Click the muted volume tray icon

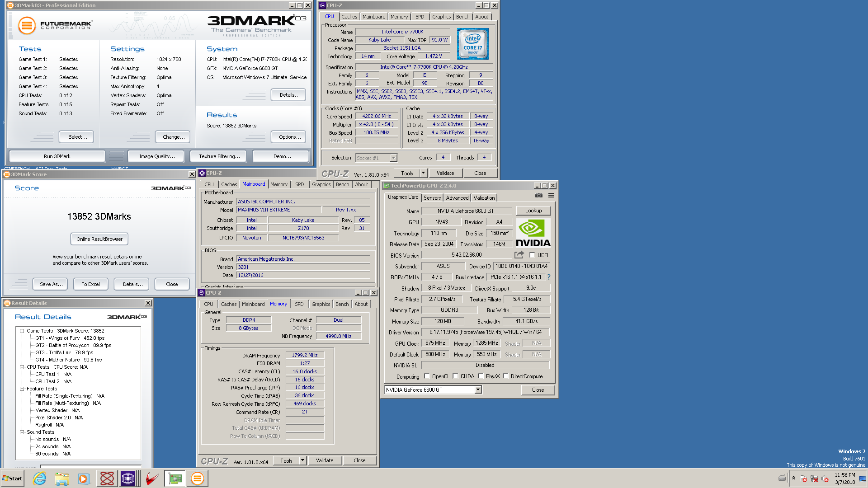click(x=825, y=479)
